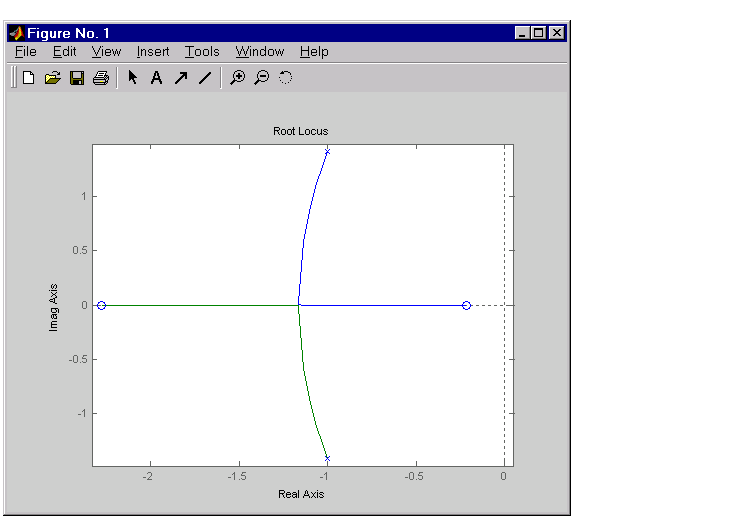The width and height of the screenshot is (750, 522).
Task: Open the Help menu
Action: click(314, 52)
